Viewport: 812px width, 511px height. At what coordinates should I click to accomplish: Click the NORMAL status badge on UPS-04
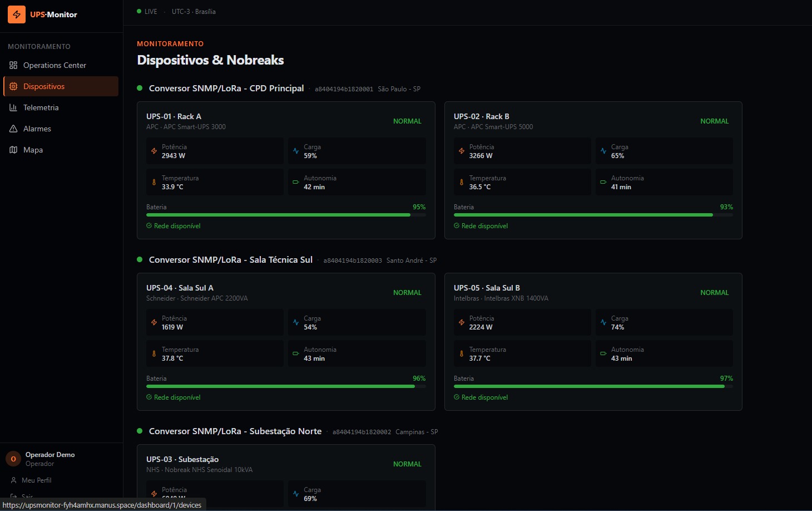click(x=407, y=293)
